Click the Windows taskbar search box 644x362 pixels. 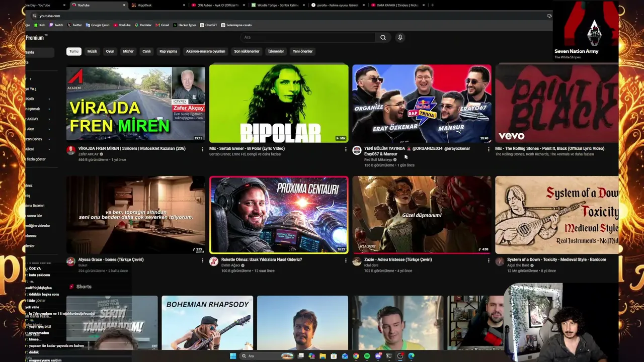click(267, 356)
